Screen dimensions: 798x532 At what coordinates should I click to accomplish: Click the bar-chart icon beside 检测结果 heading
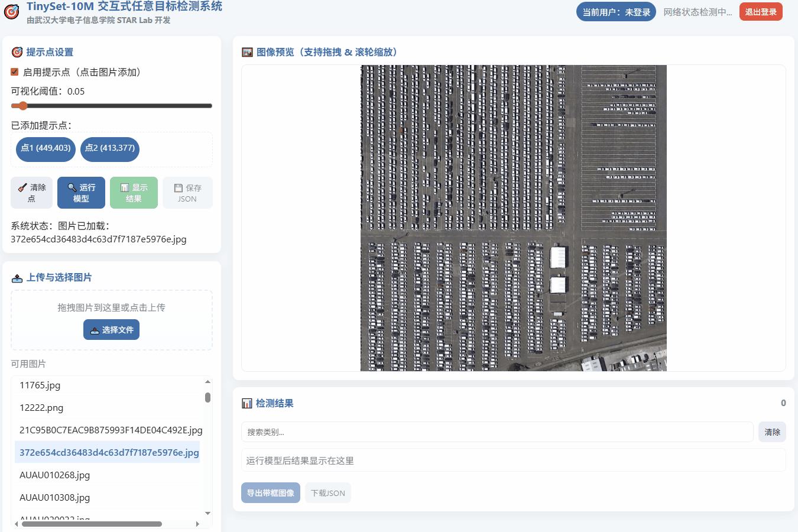pos(247,403)
